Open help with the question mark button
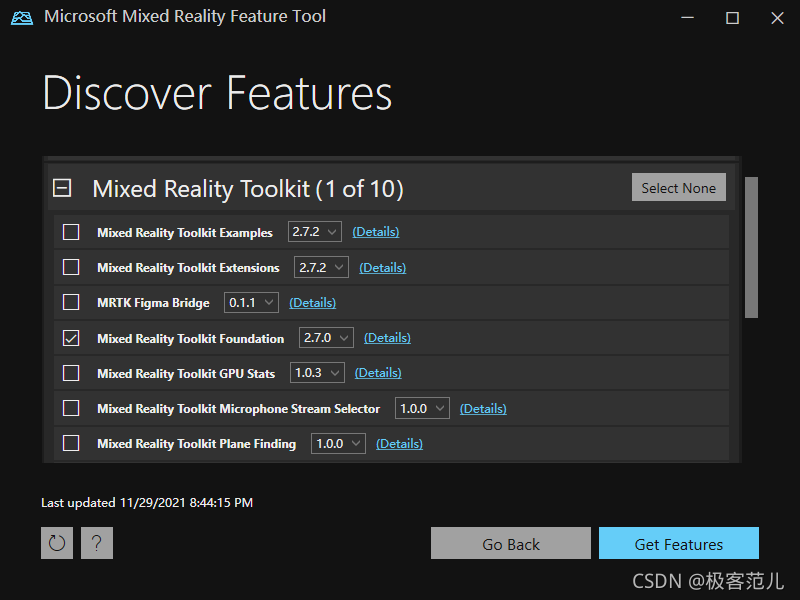 pos(96,543)
